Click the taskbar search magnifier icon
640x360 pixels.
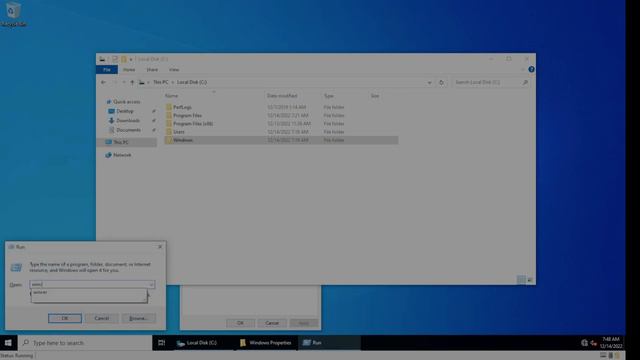[x=26, y=343]
